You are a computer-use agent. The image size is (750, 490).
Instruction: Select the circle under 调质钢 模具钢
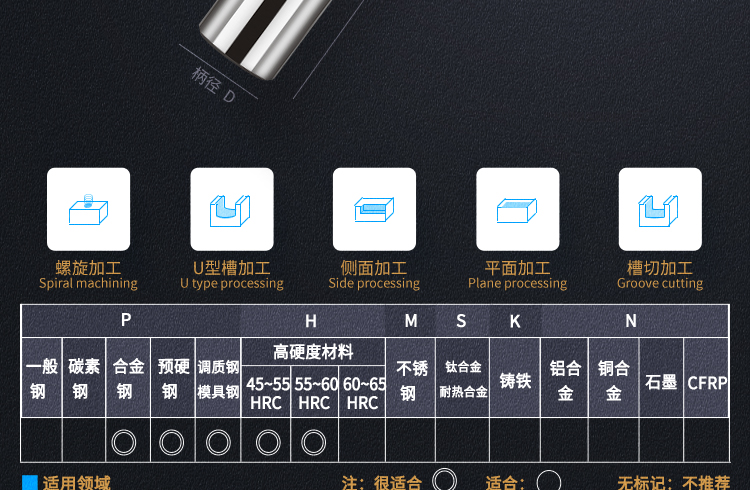(218, 443)
